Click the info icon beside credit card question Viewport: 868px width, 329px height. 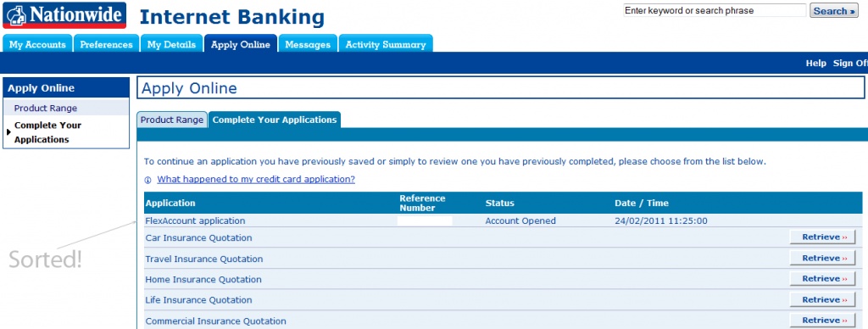point(147,180)
